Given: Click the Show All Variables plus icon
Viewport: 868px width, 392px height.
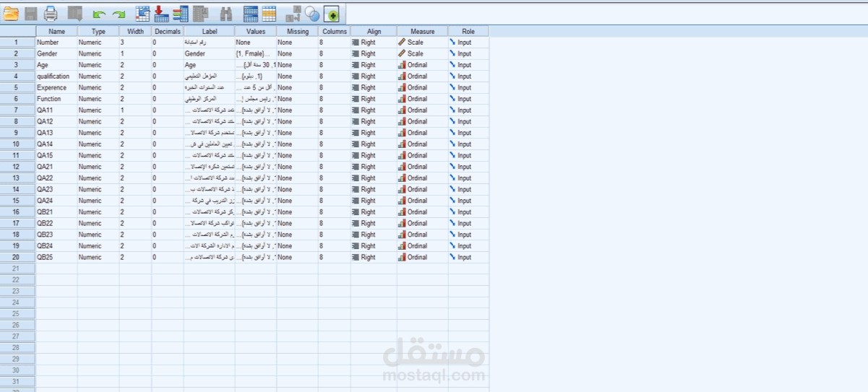Looking at the screenshot, I should tap(332, 13).
